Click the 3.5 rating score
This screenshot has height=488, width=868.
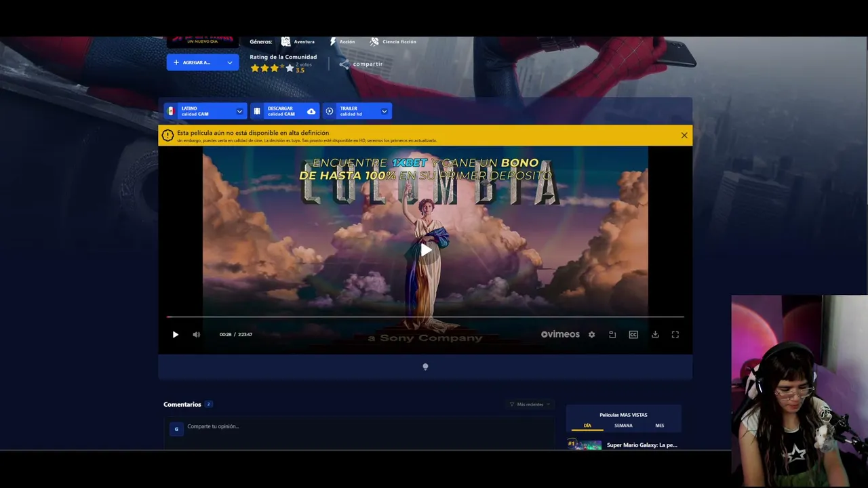(300, 70)
